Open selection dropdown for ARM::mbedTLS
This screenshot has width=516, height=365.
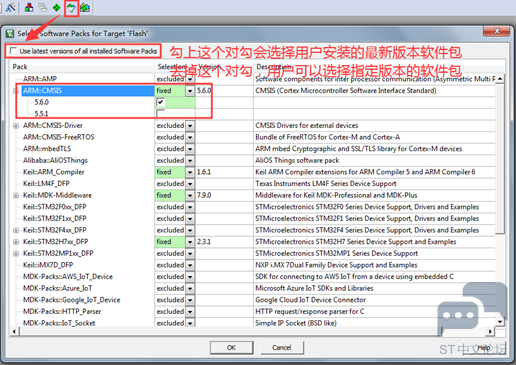[x=190, y=149]
